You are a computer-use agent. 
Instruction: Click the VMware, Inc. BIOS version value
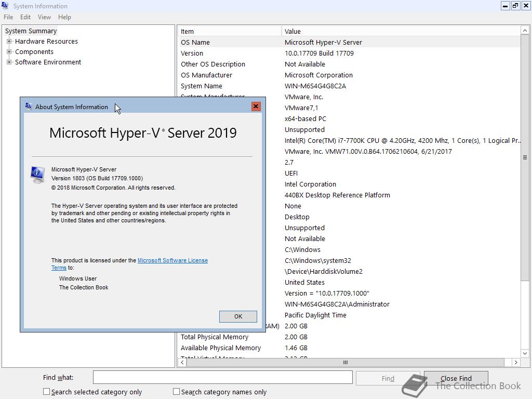[368, 152]
